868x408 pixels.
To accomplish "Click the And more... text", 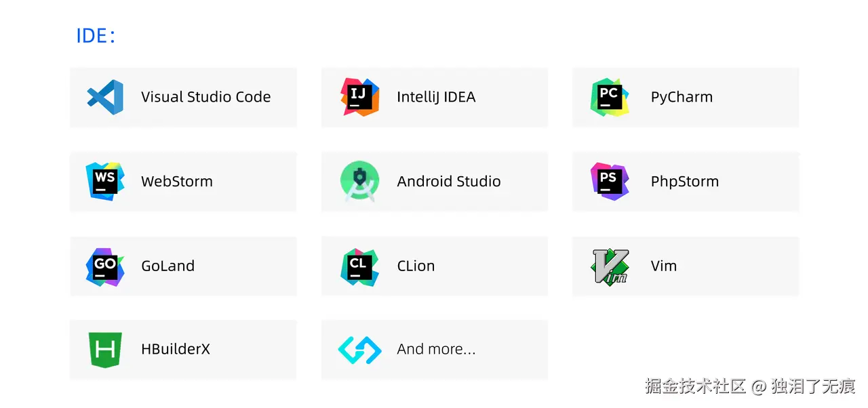I will (436, 350).
